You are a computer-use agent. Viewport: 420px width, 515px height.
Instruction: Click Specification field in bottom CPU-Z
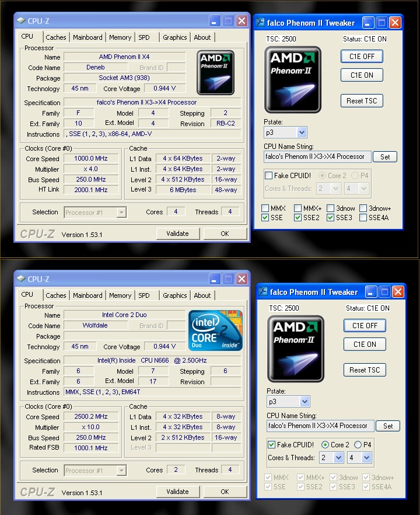point(152,360)
